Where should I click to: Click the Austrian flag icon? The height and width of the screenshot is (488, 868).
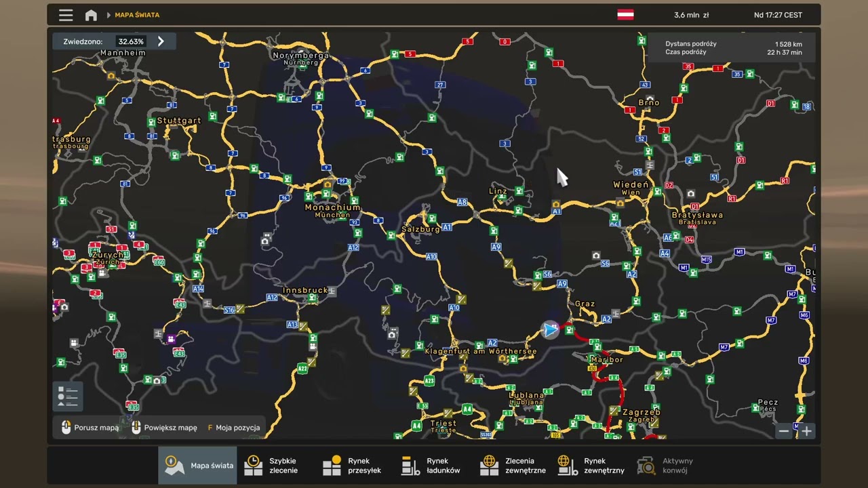(625, 15)
